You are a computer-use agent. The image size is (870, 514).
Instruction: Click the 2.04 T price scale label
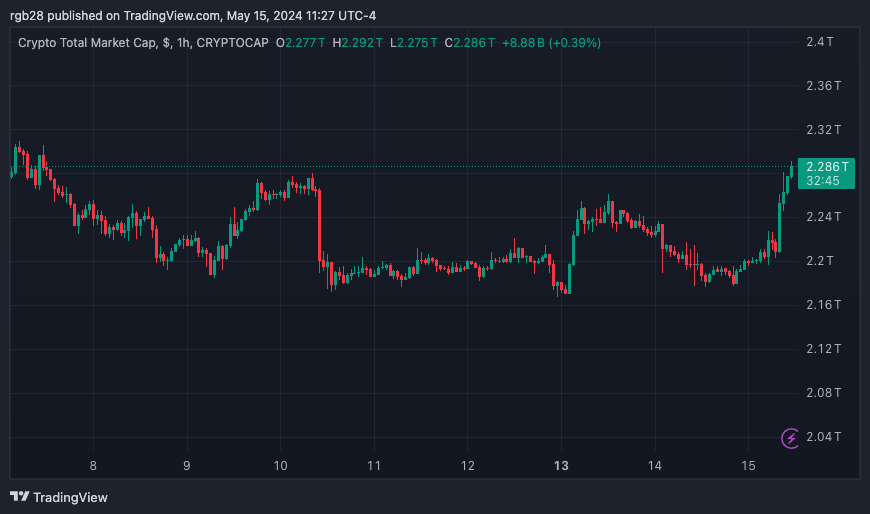823,437
